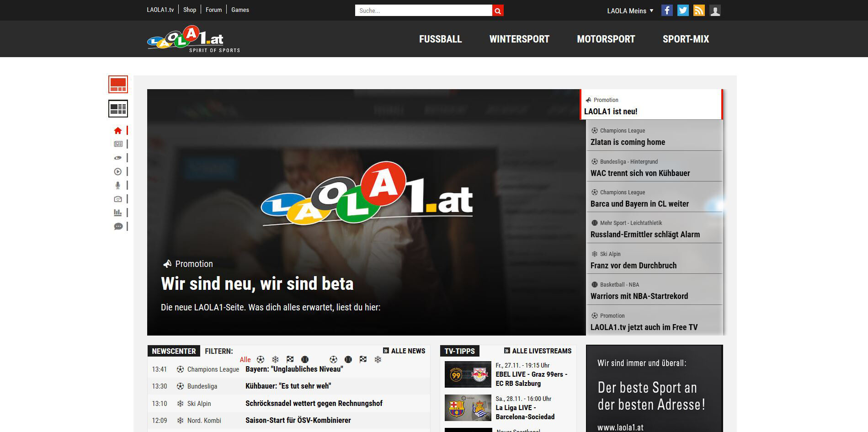Click the arrow icon beside ALLE NEWS
The image size is (868, 432).
(386, 351)
